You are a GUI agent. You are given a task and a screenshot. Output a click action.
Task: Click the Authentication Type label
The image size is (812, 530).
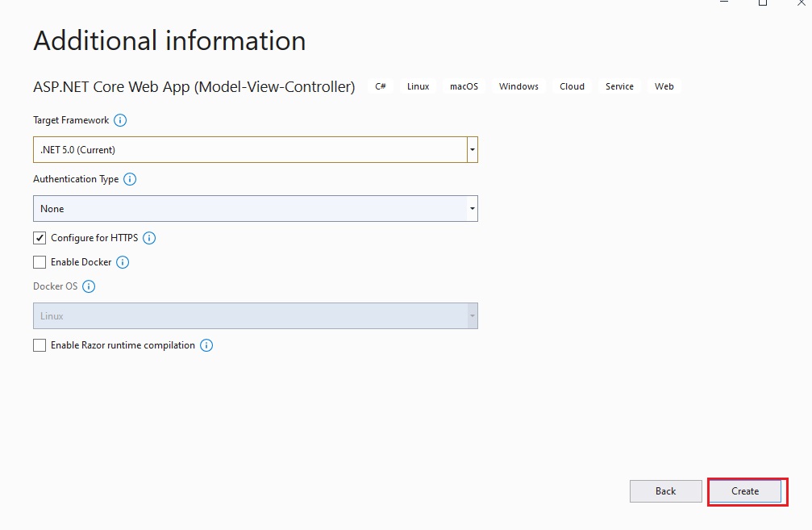click(76, 179)
